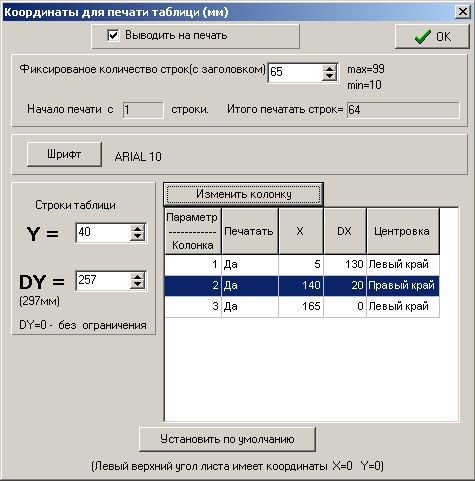The image size is (475, 481).
Task: Click the 'Изменить колонку' button
Action: click(244, 194)
